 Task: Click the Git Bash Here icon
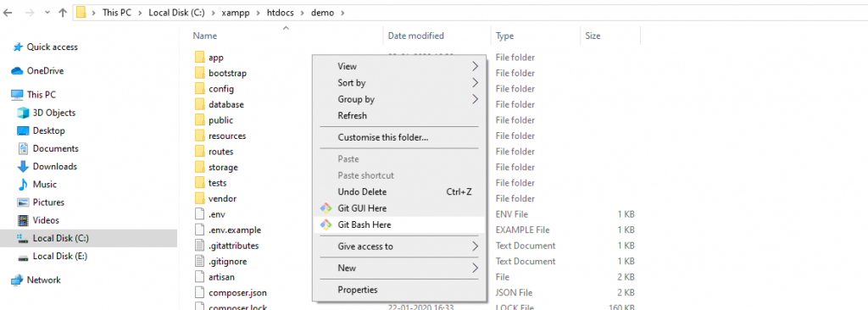pyautogui.click(x=325, y=224)
